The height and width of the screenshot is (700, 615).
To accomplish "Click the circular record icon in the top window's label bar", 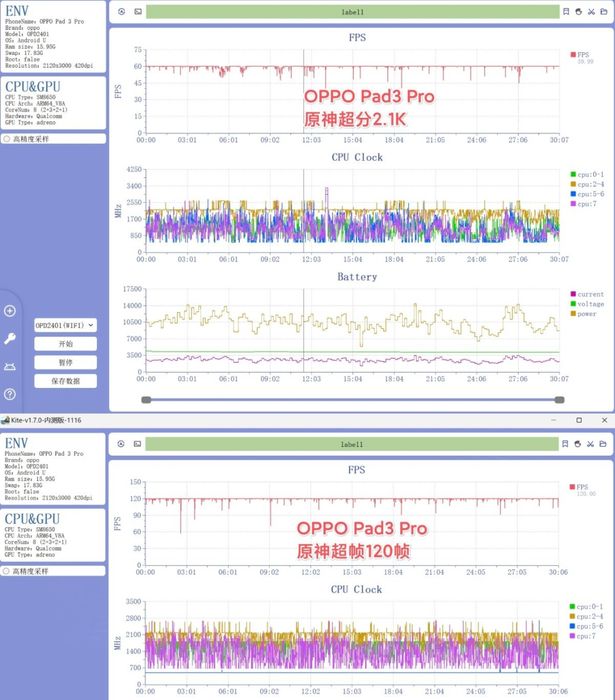I will coord(121,12).
